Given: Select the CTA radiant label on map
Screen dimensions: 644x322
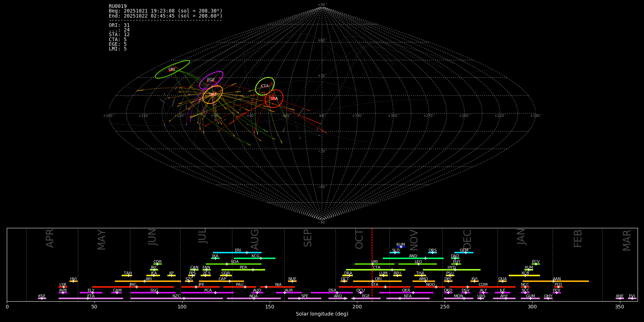Looking at the screenshot, I should [265, 86].
